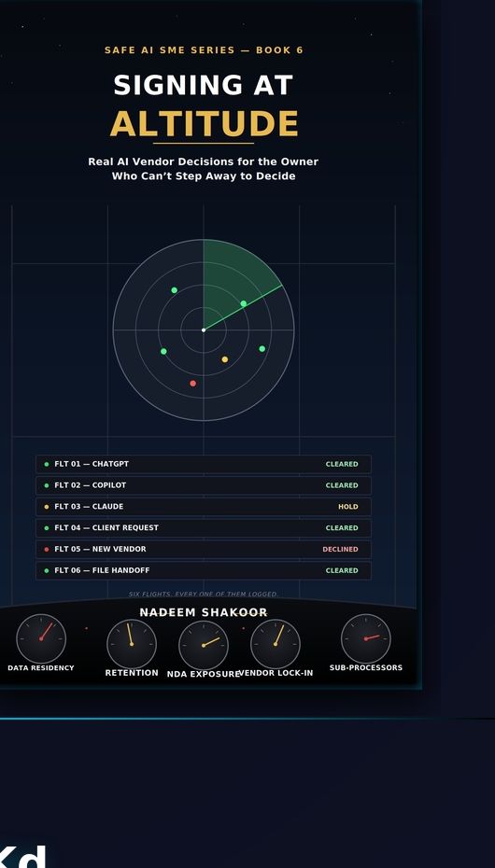Click the radar center point
The image size is (495, 868).
[x=204, y=329]
